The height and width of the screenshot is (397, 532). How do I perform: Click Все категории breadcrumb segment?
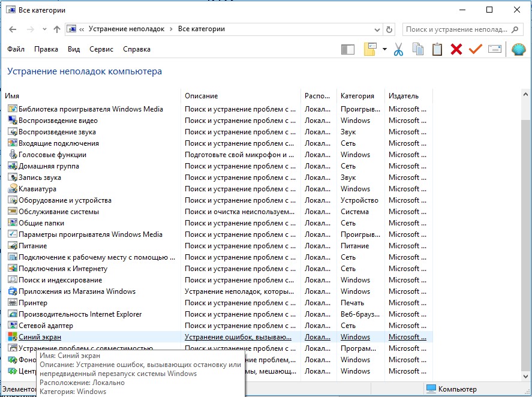click(201, 29)
